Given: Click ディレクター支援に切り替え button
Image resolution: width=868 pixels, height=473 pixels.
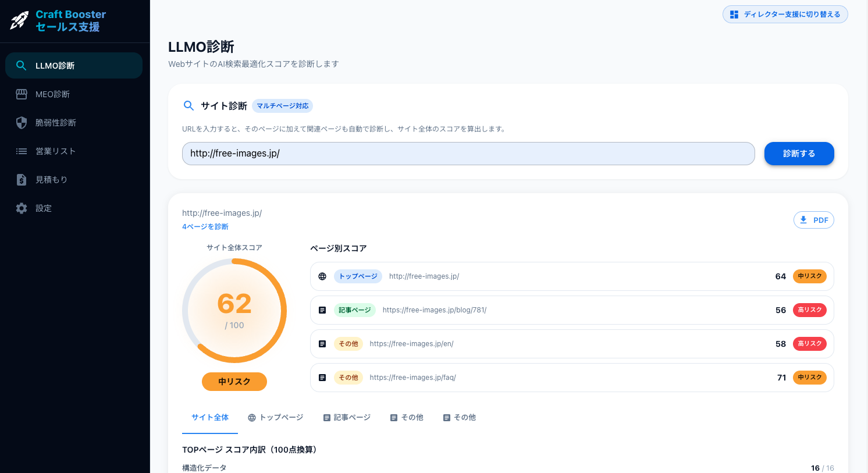Looking at the screenshot, I should point(785,14).
